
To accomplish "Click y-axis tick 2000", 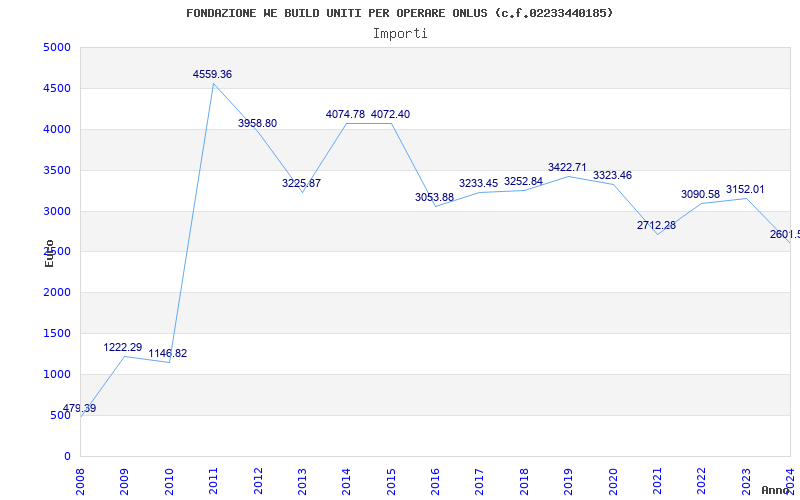I will (x=57, y=293).
